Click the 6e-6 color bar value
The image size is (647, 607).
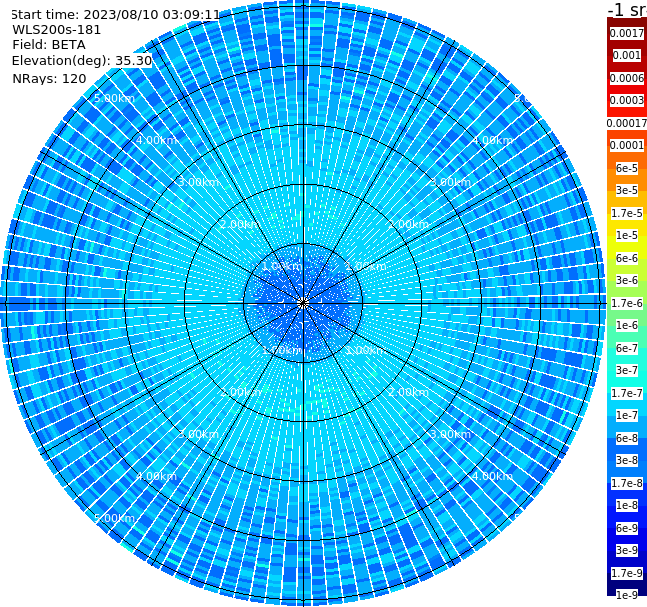[627, 258]
